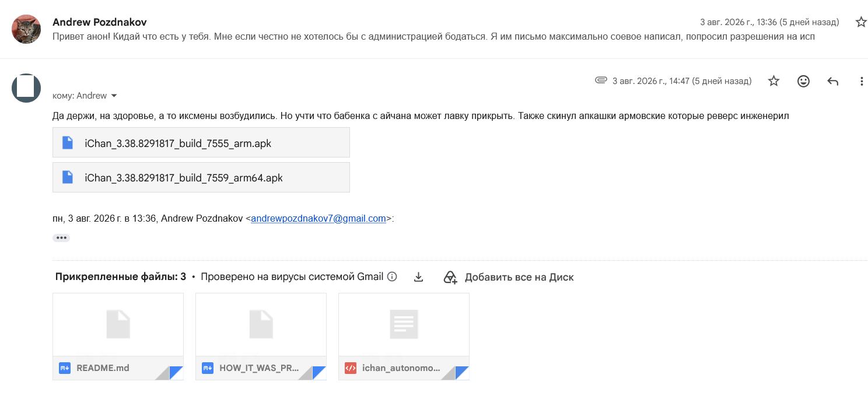This screenshot has height=406, width=868.
Task: Click the paperclip attachment icon
Action: click(x=601, y=80)
